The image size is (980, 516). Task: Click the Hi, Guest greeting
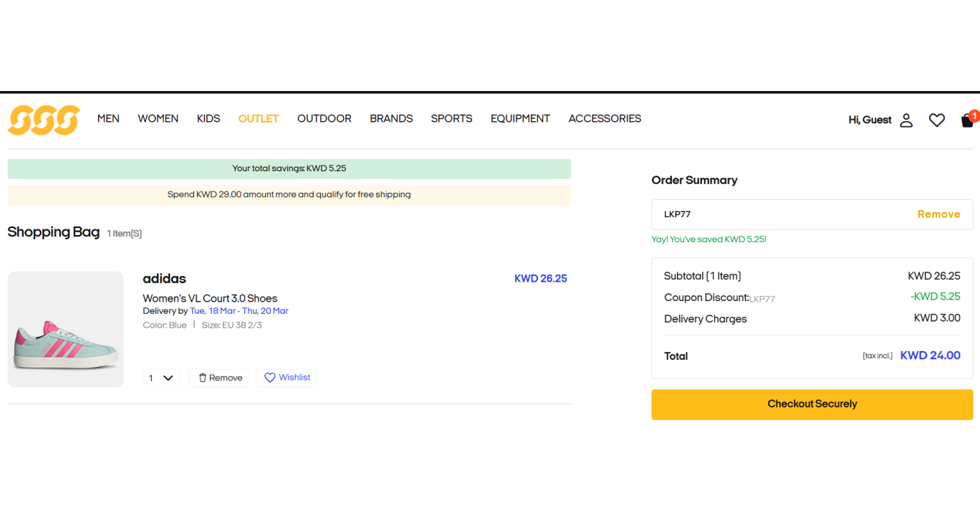870,120
